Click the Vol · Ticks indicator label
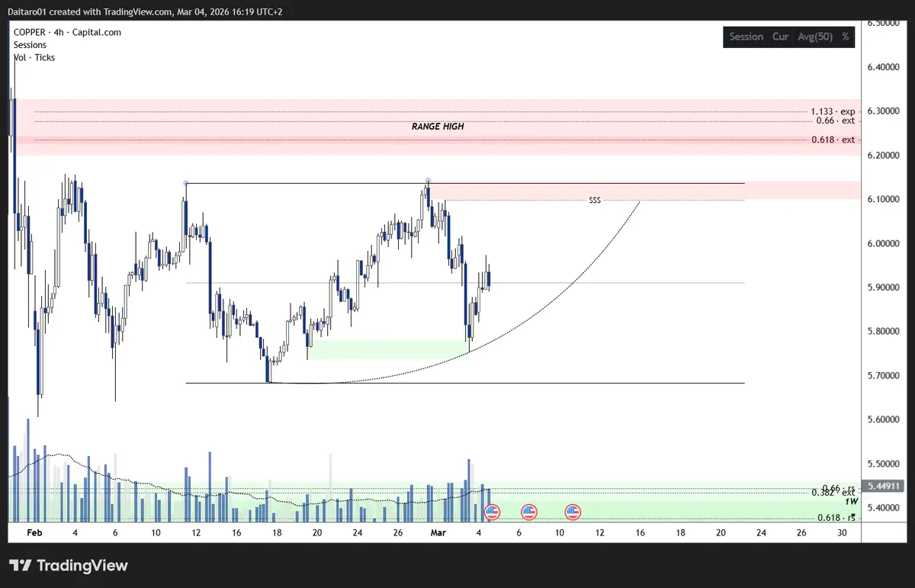This screenshot has width=915, height=588. point(34,58)
